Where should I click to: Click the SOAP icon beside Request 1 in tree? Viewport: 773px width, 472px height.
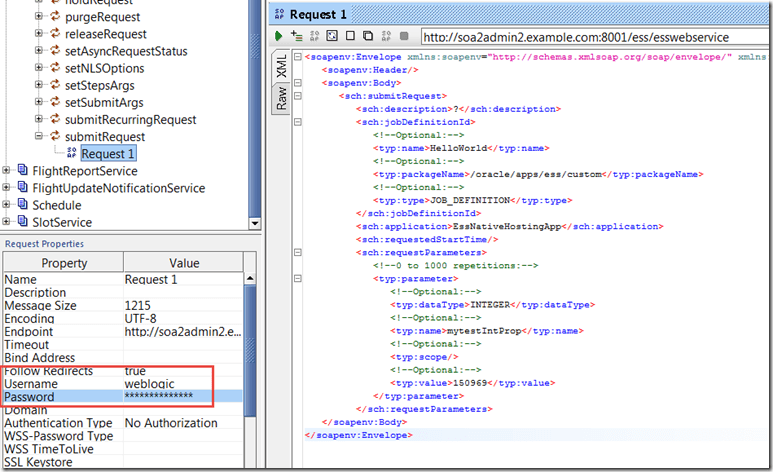click(x=70, y=154)
